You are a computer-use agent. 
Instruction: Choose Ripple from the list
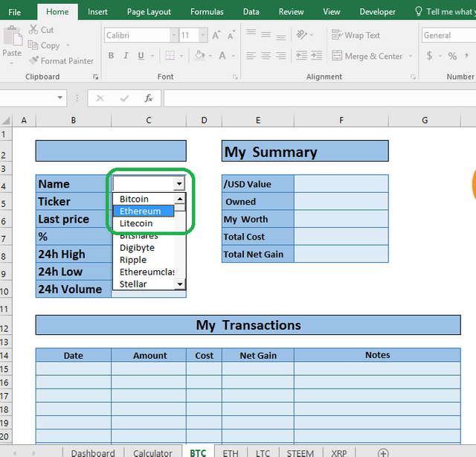(x=144, y=260)
